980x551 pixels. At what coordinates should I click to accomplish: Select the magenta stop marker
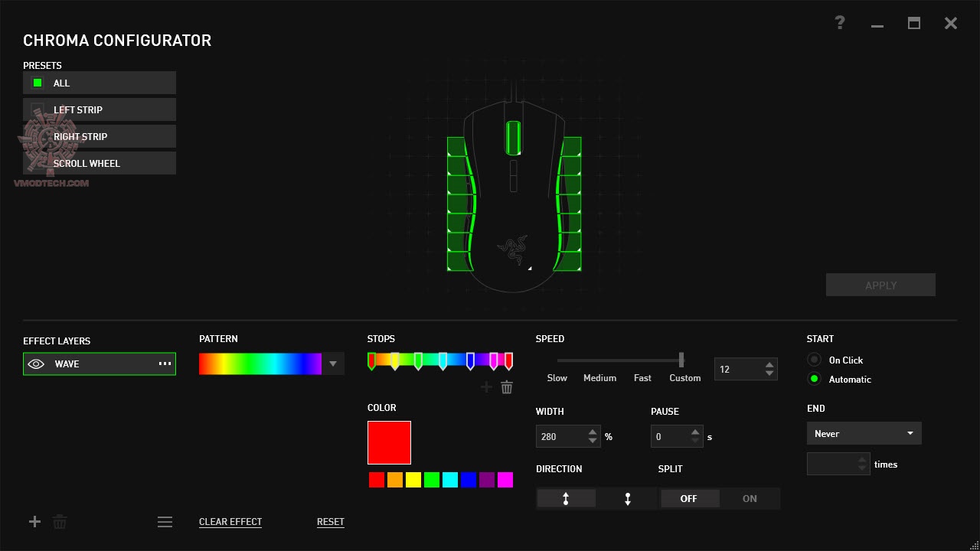494,360
